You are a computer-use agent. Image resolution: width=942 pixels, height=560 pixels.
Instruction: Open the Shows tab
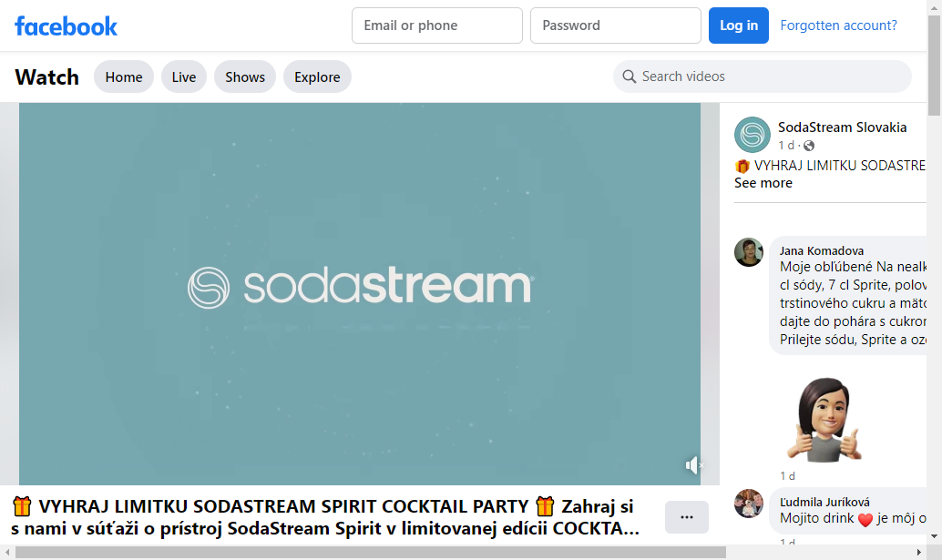[245, 76]
